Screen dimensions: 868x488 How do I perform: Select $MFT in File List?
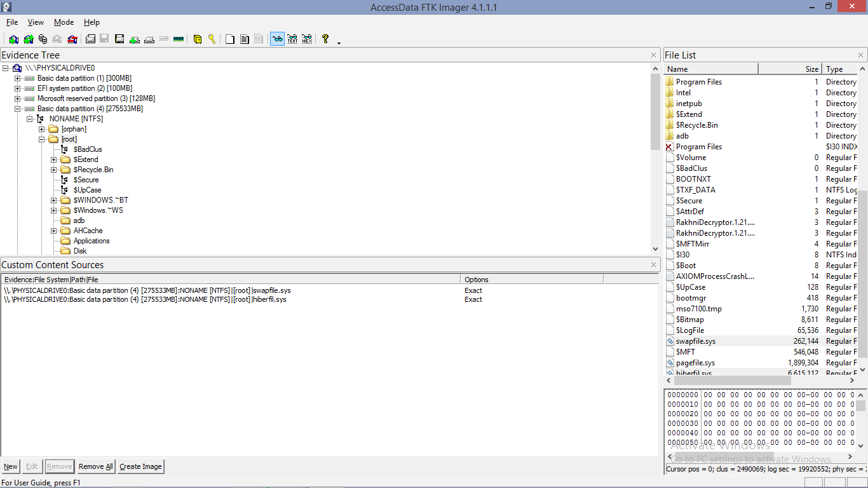[686, 352]
